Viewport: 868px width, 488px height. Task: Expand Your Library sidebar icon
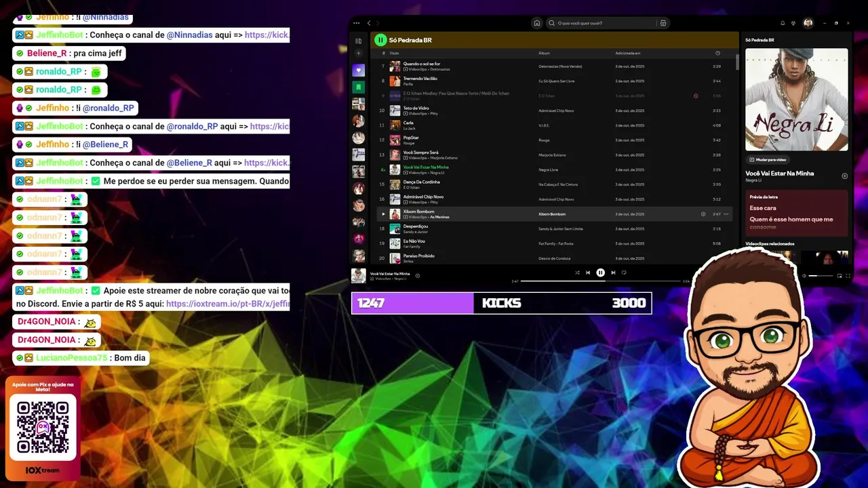click(359, 41)
